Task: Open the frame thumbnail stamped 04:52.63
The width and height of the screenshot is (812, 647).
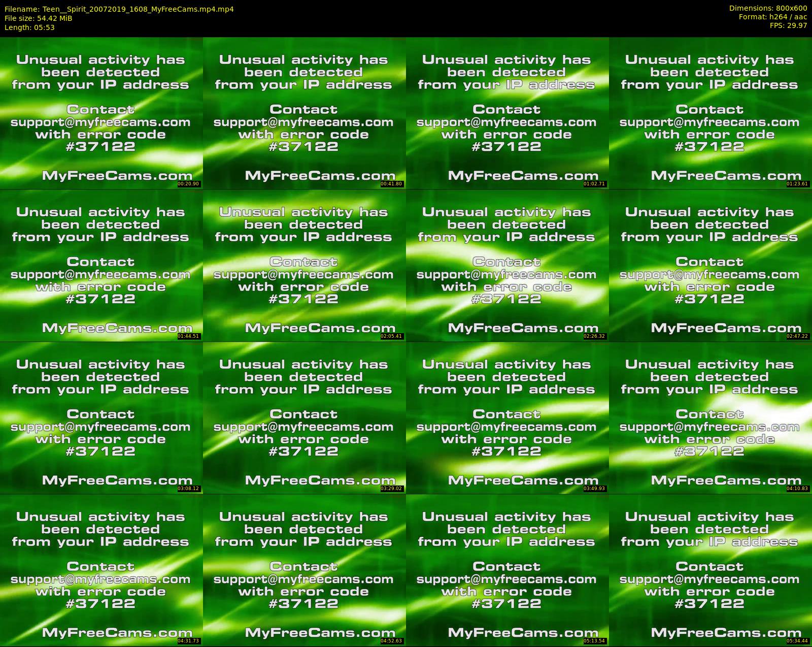Action: 304,570
